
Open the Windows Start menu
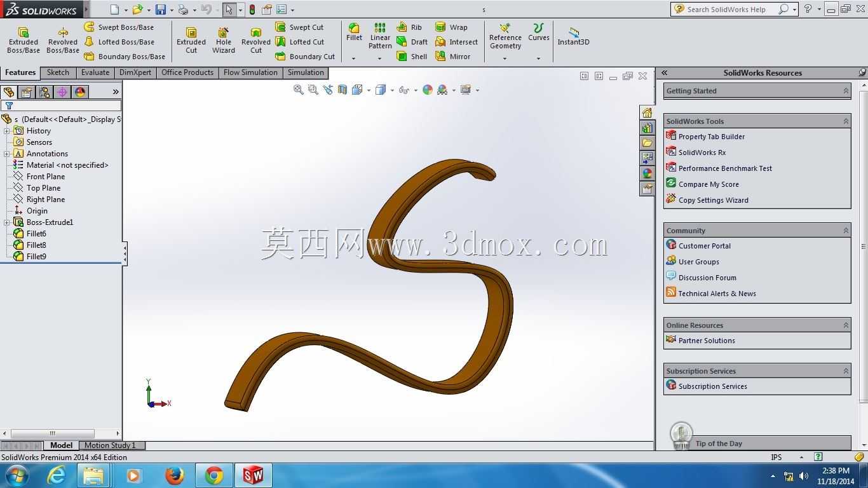pyautogui.click(x=16, y=475)
